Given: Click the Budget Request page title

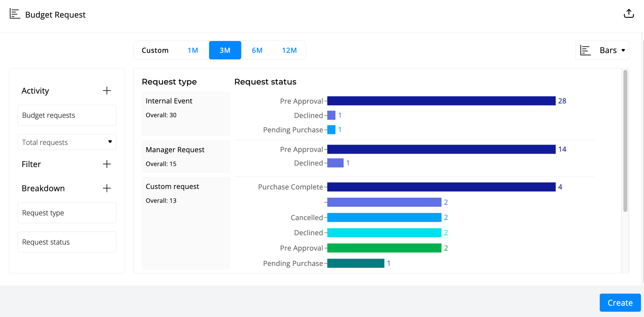Looking at the screenshot, I should 55,15.
